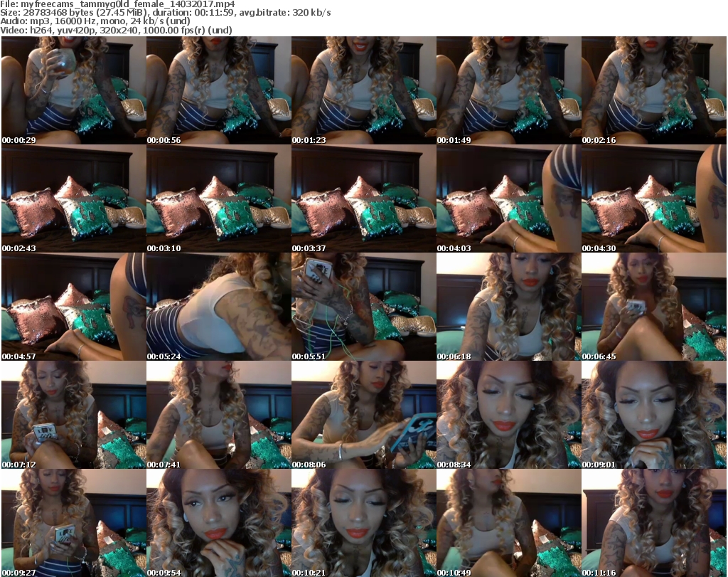Open the frame timestamped 00:10:49
The width and height of the screenshot is (728, 577).
point(509,523)
